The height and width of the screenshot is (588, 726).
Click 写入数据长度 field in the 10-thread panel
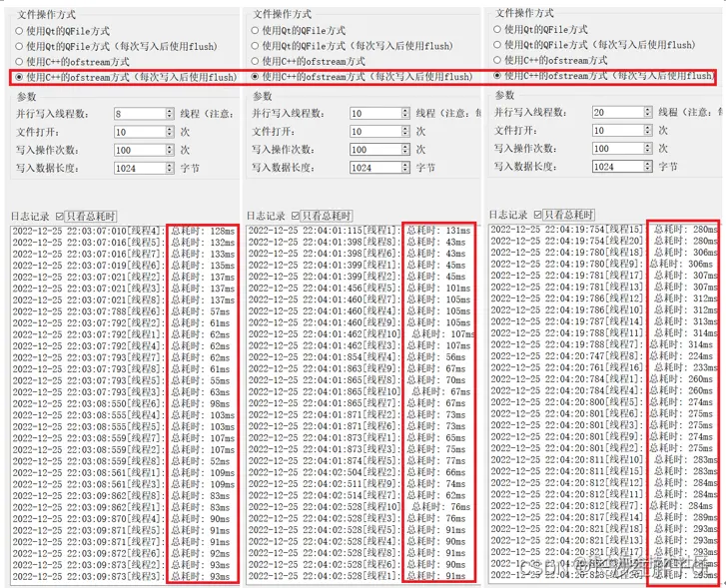coord(379,168)
